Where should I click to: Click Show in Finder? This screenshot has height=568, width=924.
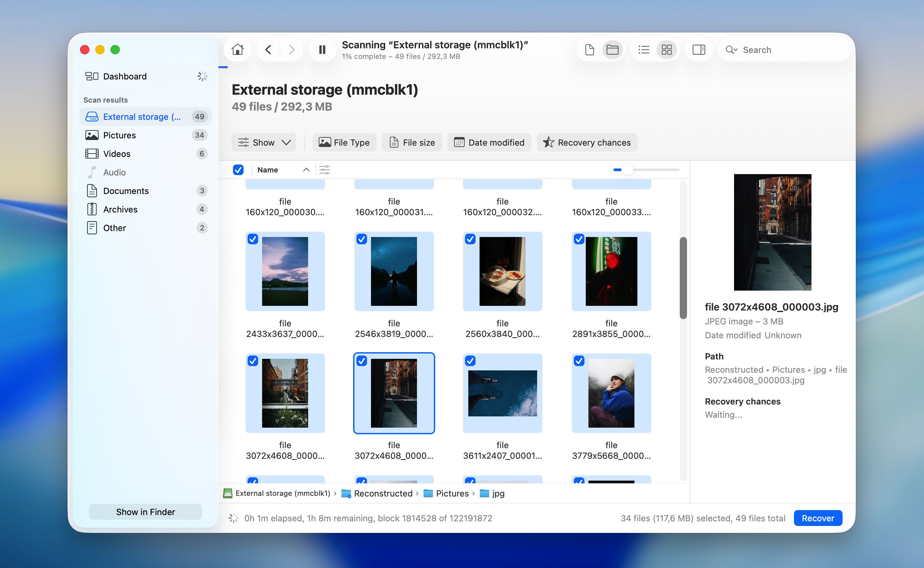145,512
